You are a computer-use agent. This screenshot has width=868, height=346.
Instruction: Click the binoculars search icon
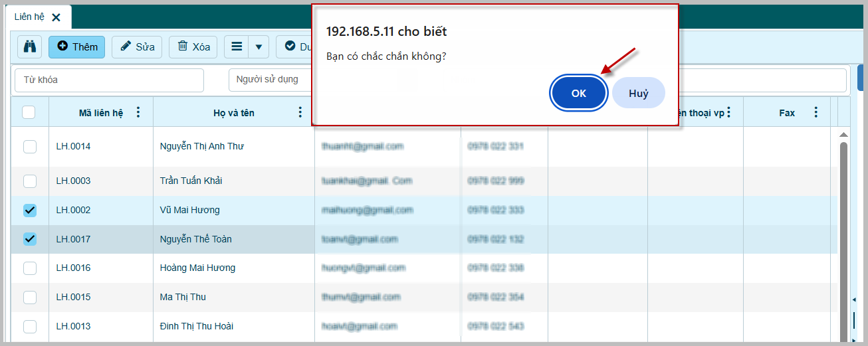click(29, 46)
